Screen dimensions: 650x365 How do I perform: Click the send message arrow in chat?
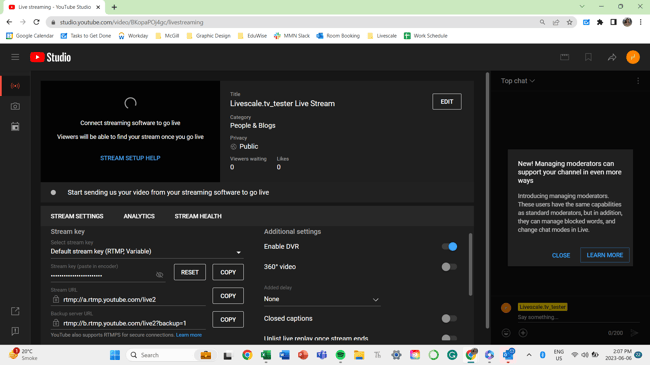[x=634, y=333]
